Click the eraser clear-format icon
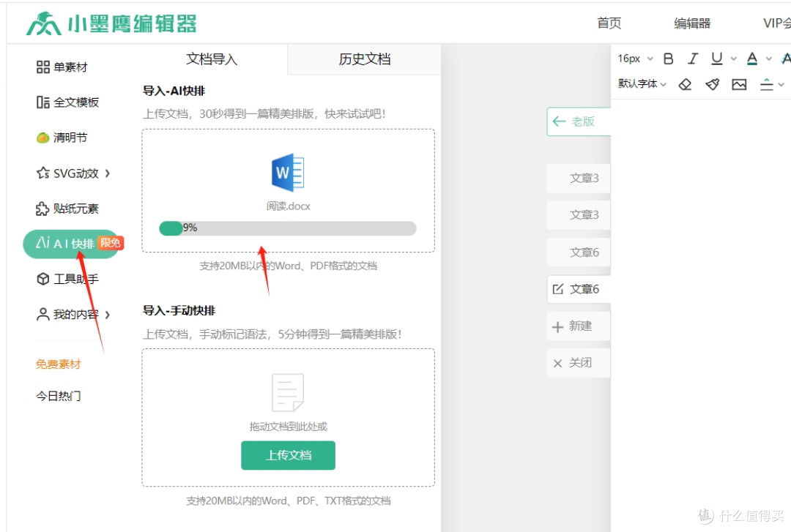Viewport: 791px width, 532px height. pos(685,84)
